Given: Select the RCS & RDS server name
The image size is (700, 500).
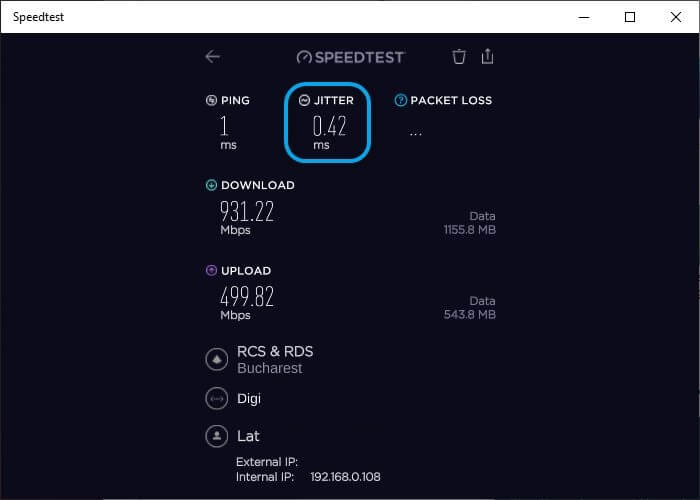Looking at the screenshot, I should tap(275, 352).
